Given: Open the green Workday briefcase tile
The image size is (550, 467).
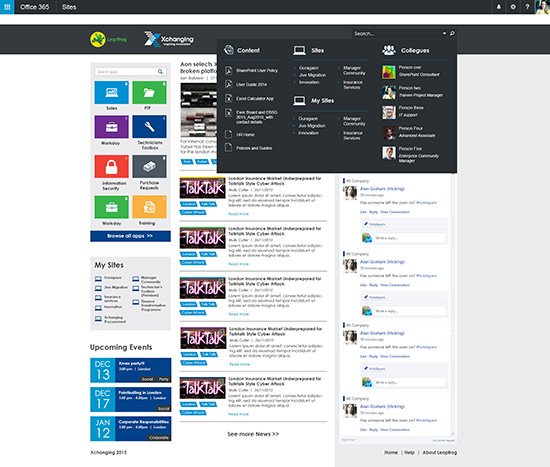Looking at the screenshot, I should point(112,207).
